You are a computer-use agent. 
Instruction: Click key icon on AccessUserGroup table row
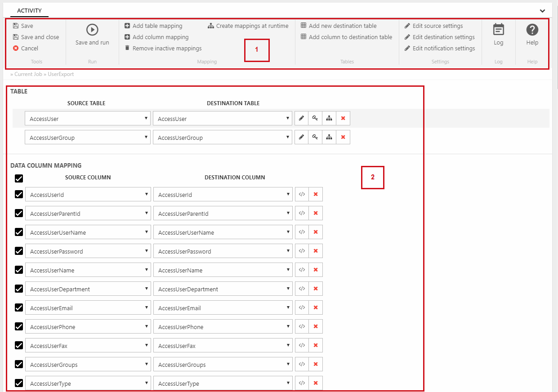tap(315, 138)
